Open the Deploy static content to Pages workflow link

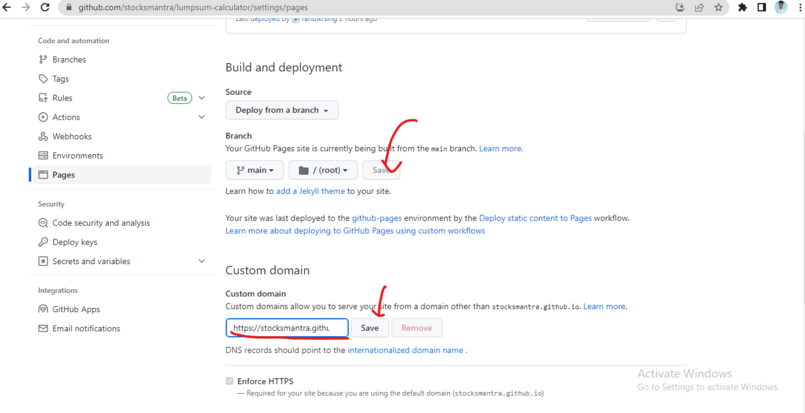click(x=535, y=218)
